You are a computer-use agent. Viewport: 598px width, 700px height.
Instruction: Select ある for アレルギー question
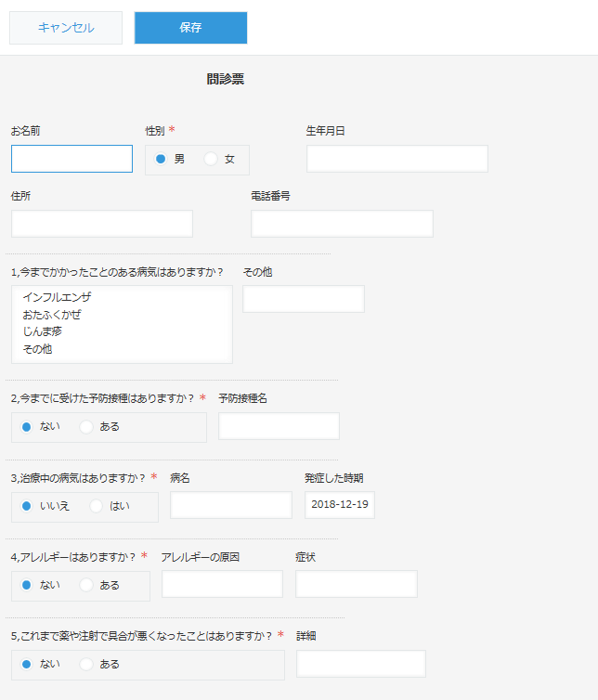pos(85,585)
